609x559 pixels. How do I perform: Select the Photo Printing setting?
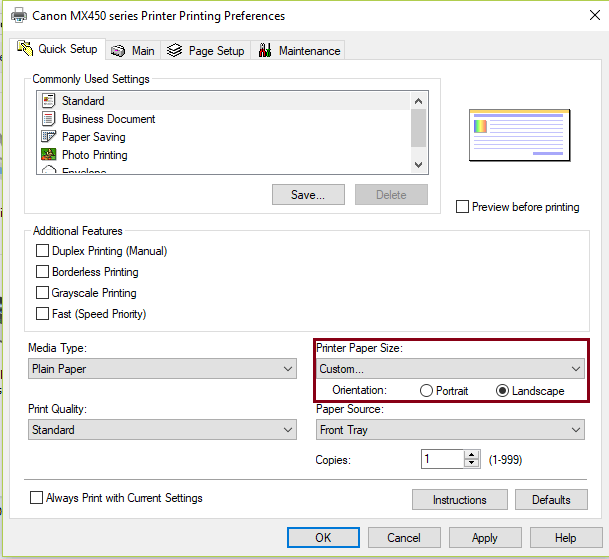coord(224,155)
